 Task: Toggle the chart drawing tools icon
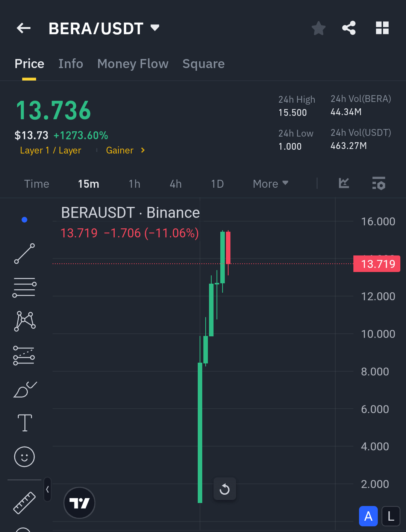pos(344,183)
